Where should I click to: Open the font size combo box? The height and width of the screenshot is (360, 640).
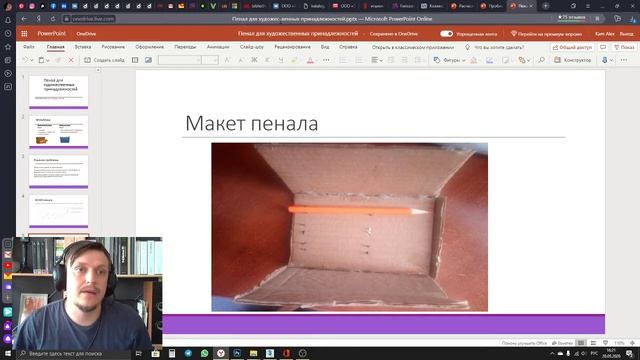click(210, 60)
